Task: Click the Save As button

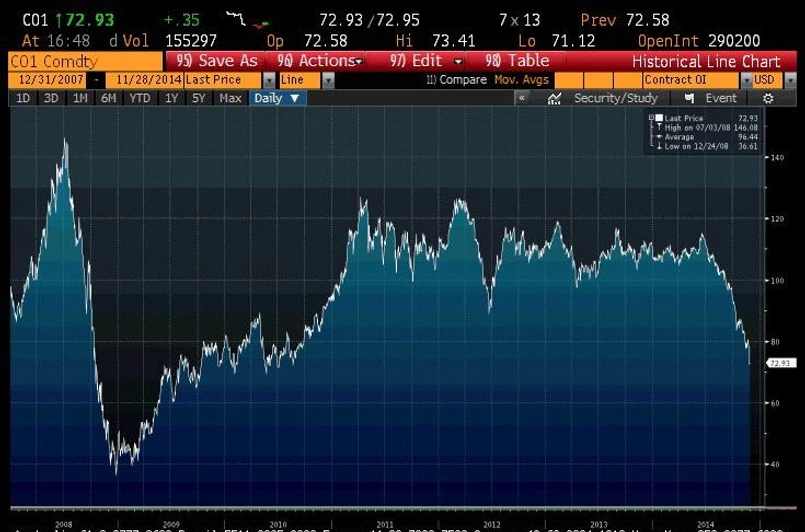Action: (x=216, y=61)
